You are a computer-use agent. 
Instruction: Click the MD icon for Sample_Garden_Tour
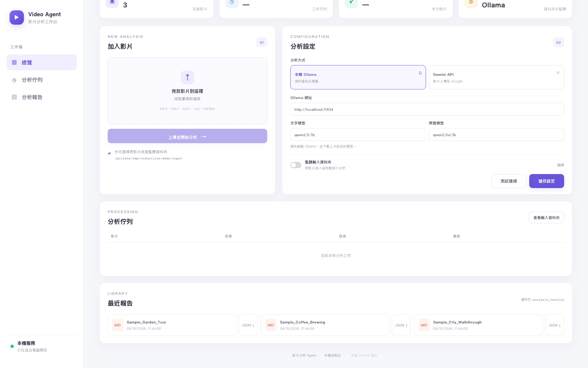pos(118,325)
